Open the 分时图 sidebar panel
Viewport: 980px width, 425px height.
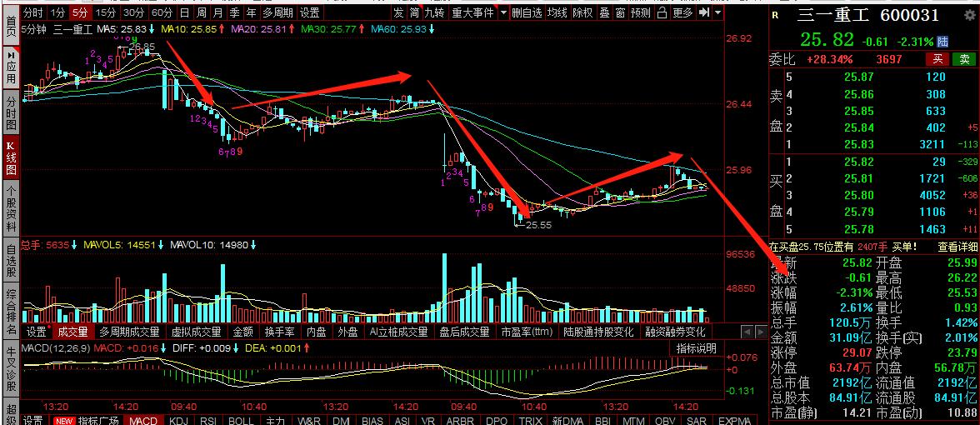click(x=11, y=112)
